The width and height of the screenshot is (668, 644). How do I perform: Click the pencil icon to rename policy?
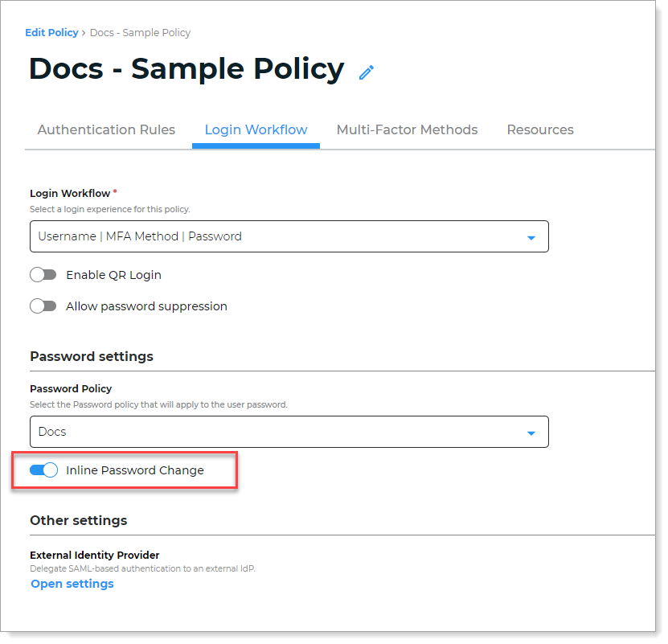point(367,72)
